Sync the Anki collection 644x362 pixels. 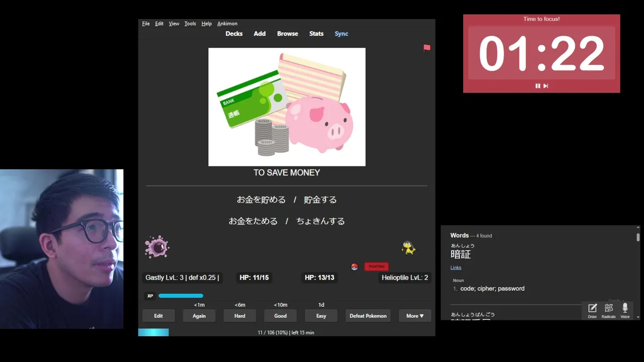point(341,34)
